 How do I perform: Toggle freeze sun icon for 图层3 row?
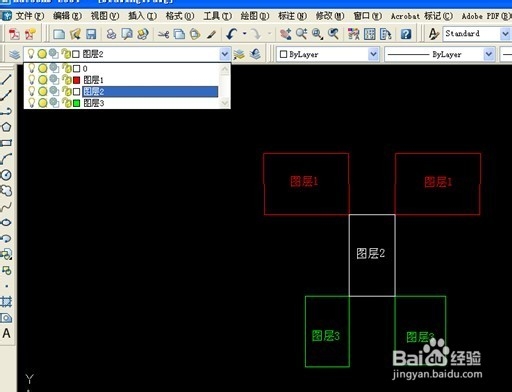42,103
